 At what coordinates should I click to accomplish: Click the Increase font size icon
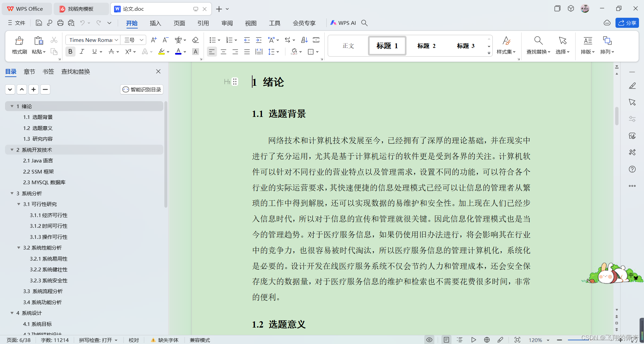tap(154, 40)
